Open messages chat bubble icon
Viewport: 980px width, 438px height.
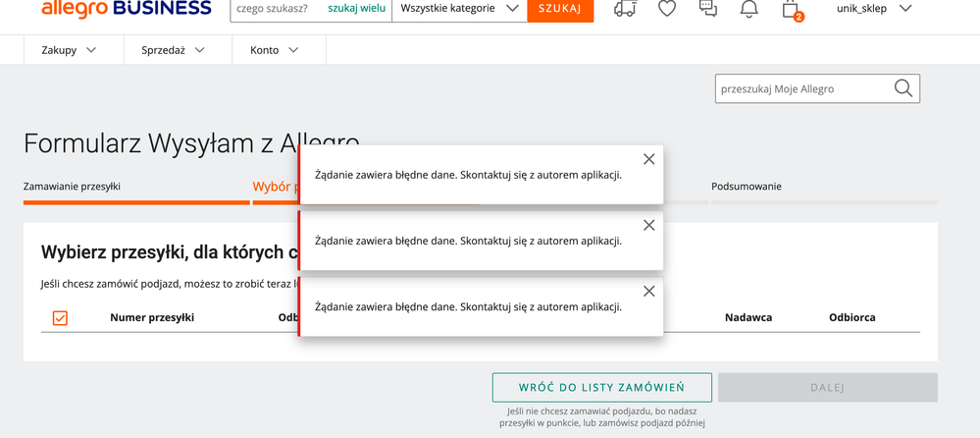pos(707,9)
